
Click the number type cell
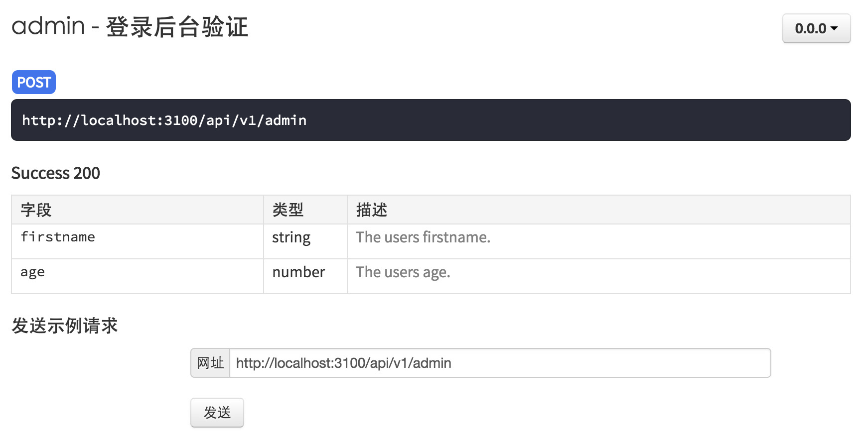(298, 272)
